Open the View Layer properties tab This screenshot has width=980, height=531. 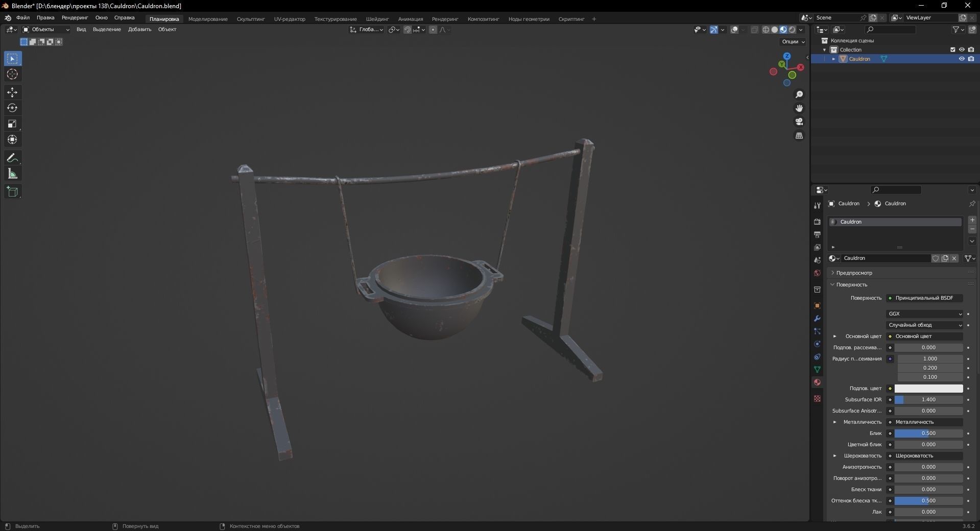coord(817,247)
